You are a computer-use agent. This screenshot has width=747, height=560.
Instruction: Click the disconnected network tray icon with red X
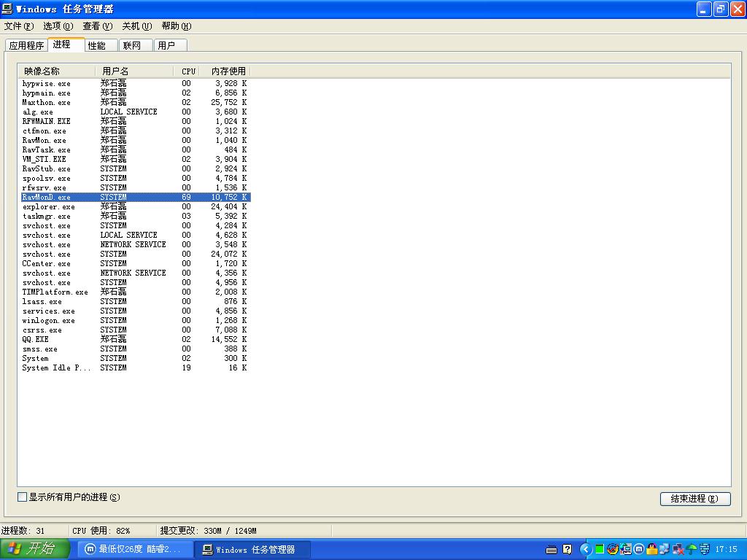[678, 550]
